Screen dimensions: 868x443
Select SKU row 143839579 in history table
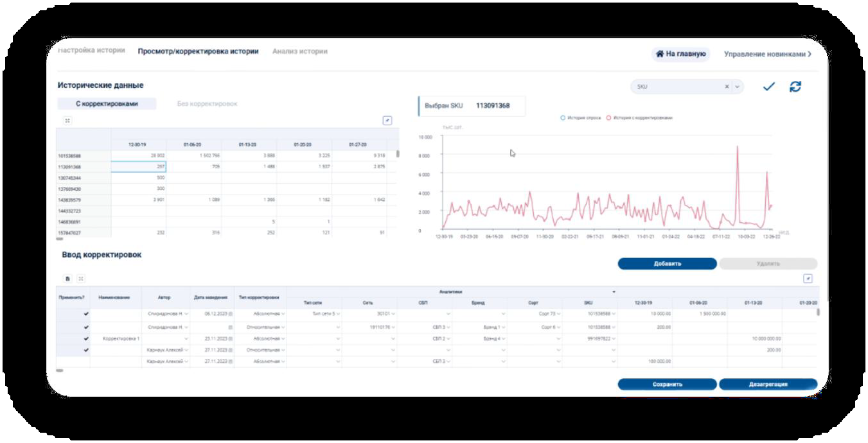pyautogui.click(x=84, y=200)
